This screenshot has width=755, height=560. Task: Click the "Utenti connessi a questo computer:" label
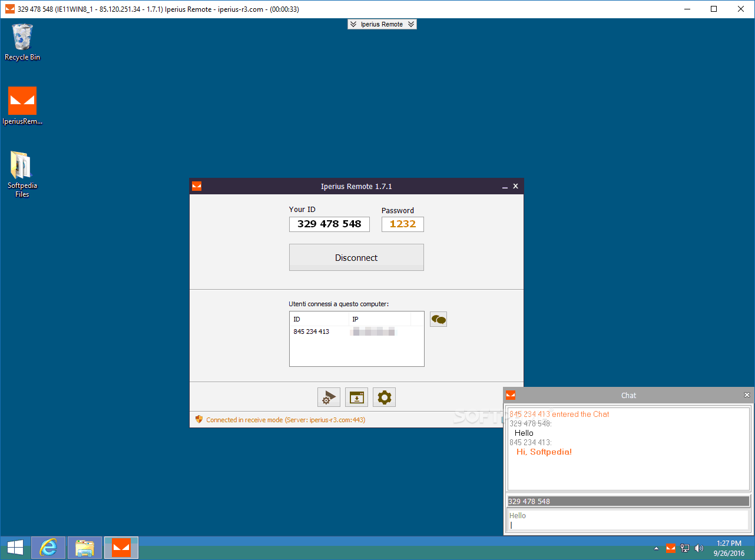coord(339,304)
